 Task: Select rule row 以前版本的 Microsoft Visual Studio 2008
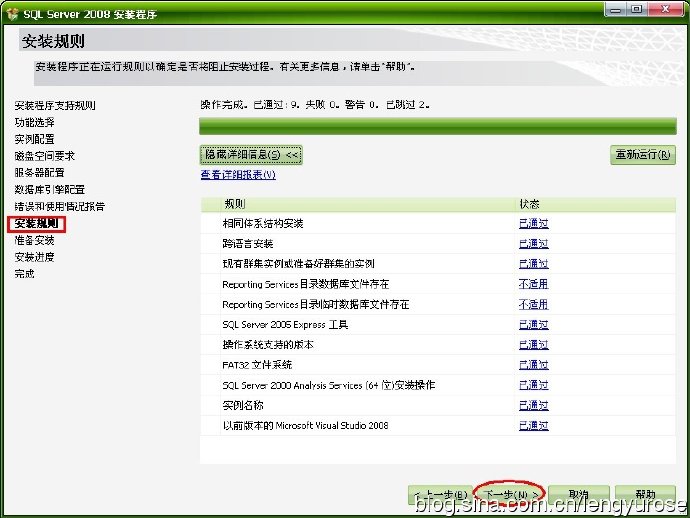pos(438,426)
